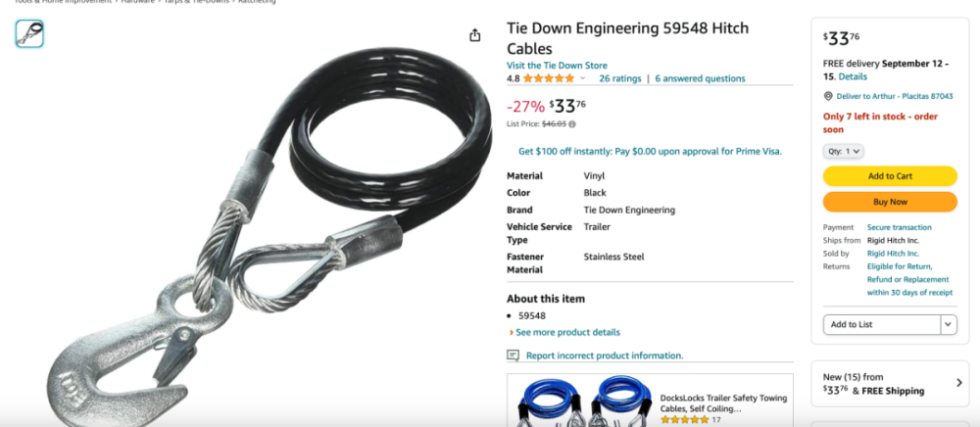980x427 pixels.
Task: Click the share icon above product image
Action: coord(475,35)
